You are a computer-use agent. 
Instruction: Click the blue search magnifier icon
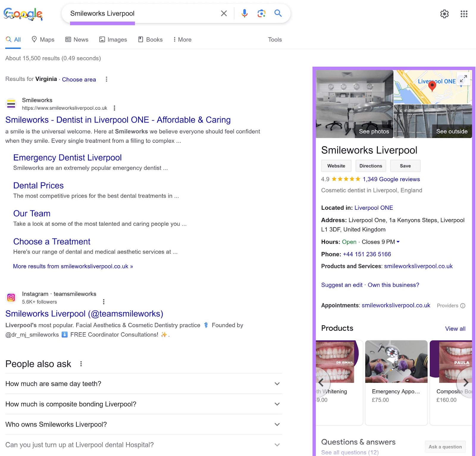(x=278, y=13)
